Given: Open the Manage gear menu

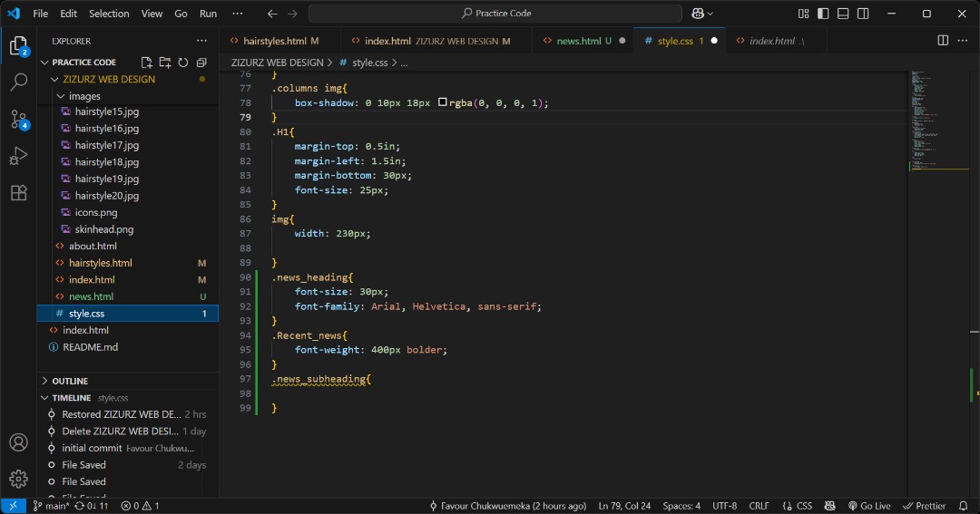Looking at the screenshot, I should (x=19, y=479).
